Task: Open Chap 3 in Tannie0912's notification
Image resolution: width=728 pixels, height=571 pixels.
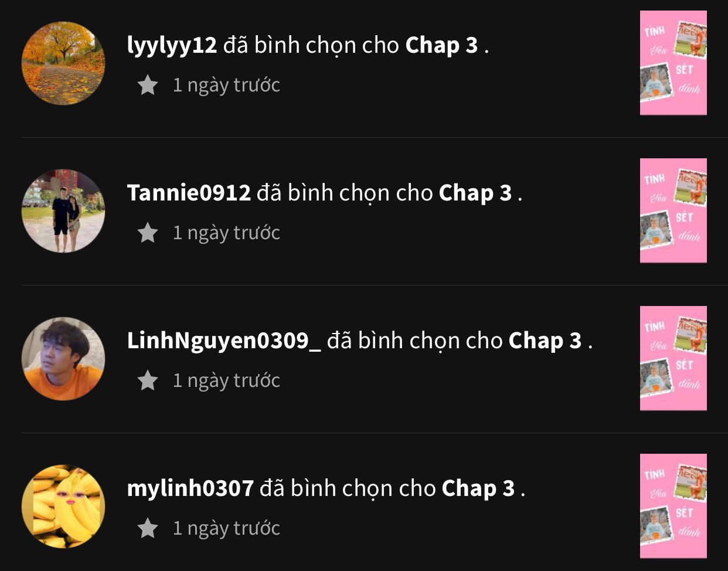Action: (475, 193)
